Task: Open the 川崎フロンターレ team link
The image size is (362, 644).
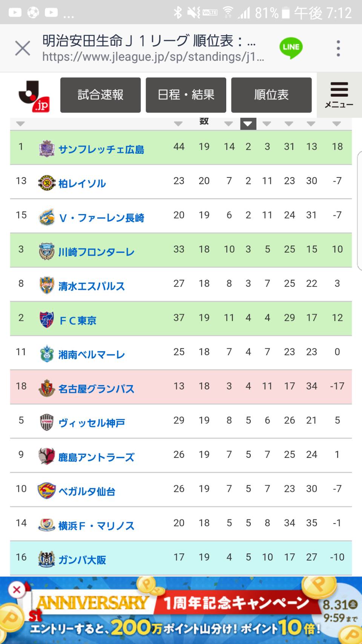Action: point(97,252)
